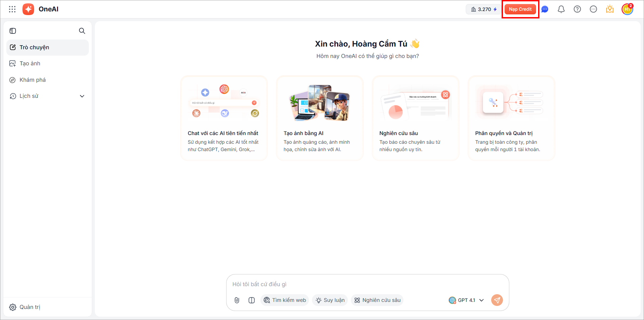The image size is (644, 320).
Task: Open the Tạo ảnh bằng AI card
Action: [x=320, y=118]
